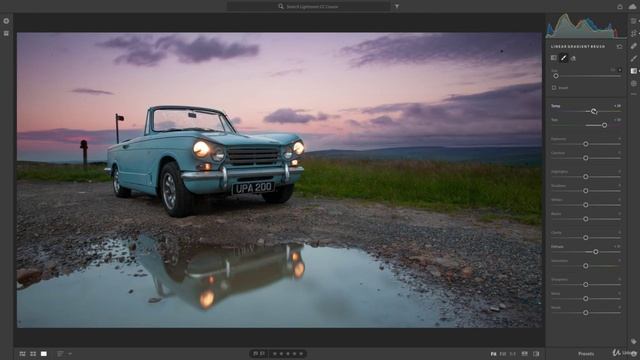Click the Temp slider handle

point(594,111)
